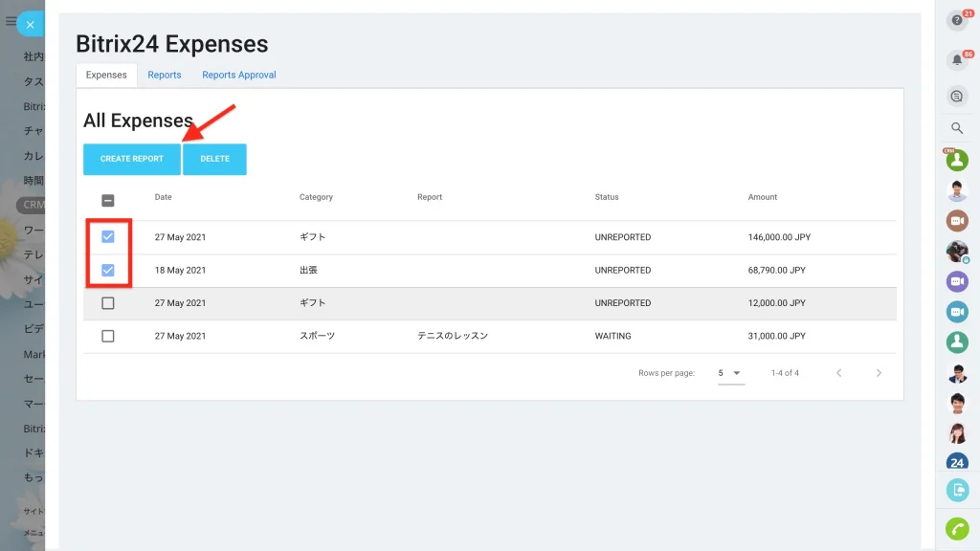Click the スポーツ category cell
980x551 pixels.
pos(317,336)
